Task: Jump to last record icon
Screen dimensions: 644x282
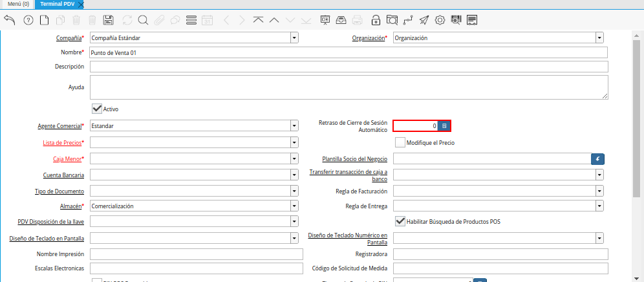Action: [x=306, y=20]
